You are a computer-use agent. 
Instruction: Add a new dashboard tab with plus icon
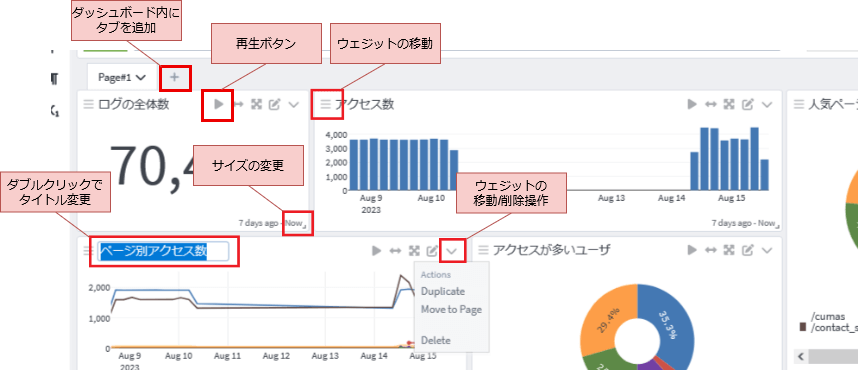point(174,77)
